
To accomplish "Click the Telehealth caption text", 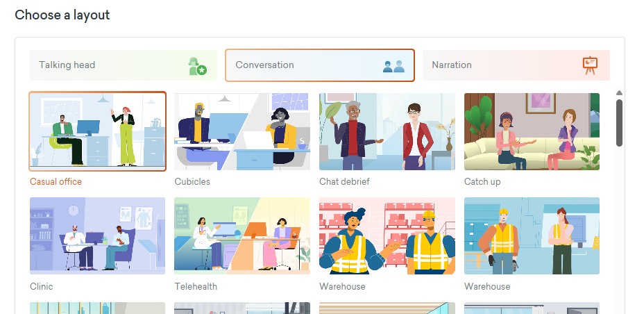I will point(196,286).
